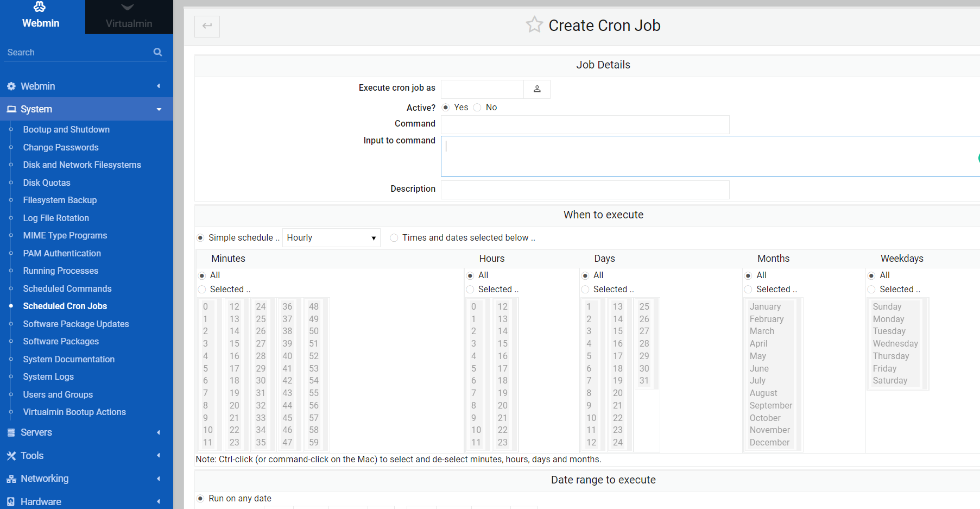Collapse the System sidebar section
Screen dimensions: 980x509
159,109
